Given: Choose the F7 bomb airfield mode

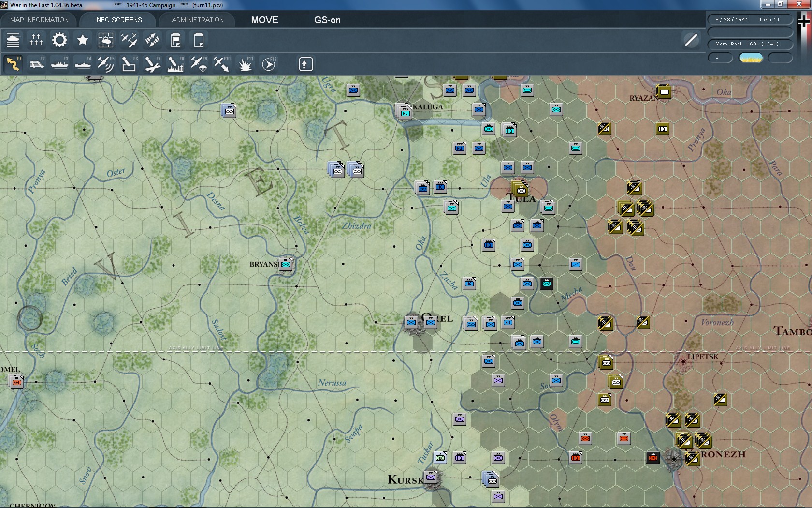Looking at the screenshot, I should [x=152, y=64].
